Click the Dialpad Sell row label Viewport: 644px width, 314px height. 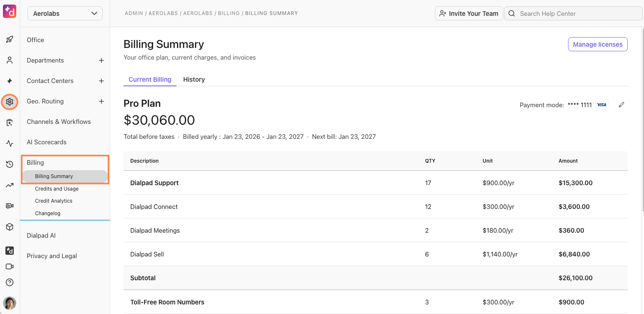click(147, 254)
